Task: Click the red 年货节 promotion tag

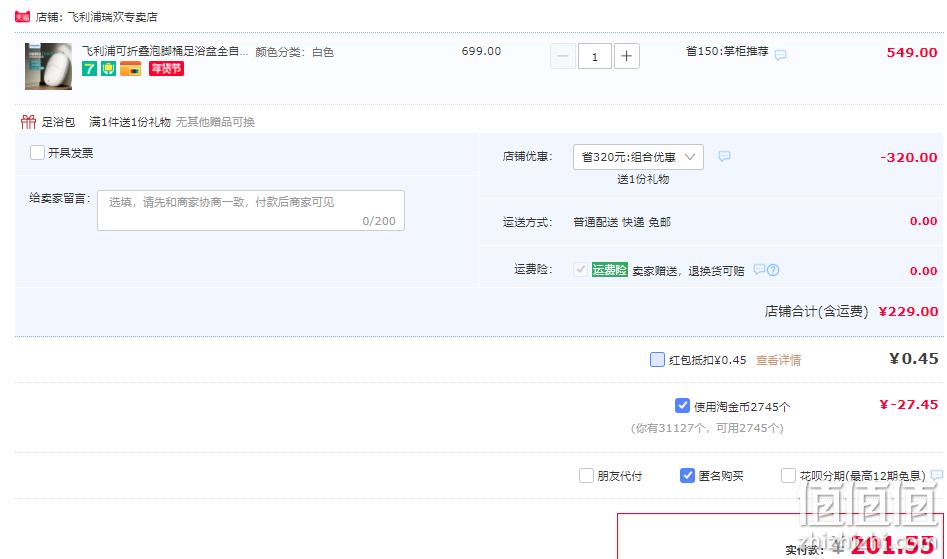Action: (166, 69)
